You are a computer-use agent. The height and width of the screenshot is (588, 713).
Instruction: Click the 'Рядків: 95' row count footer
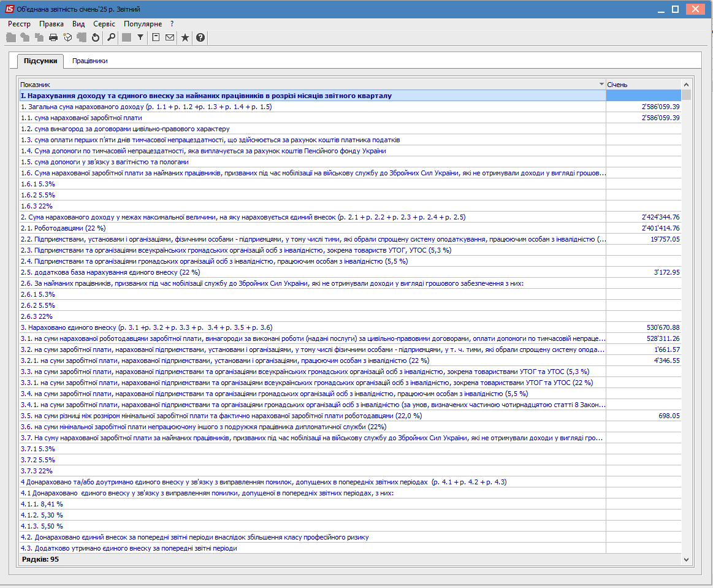point(40,559)
